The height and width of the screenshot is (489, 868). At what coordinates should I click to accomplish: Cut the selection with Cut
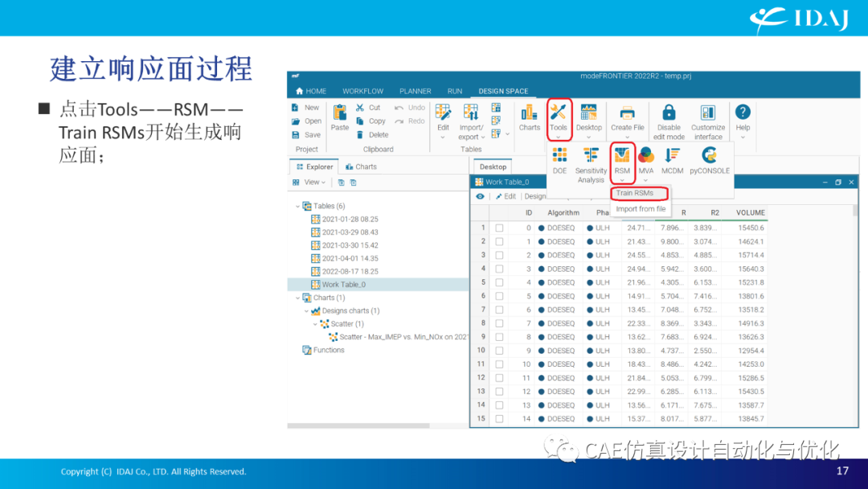368,108
